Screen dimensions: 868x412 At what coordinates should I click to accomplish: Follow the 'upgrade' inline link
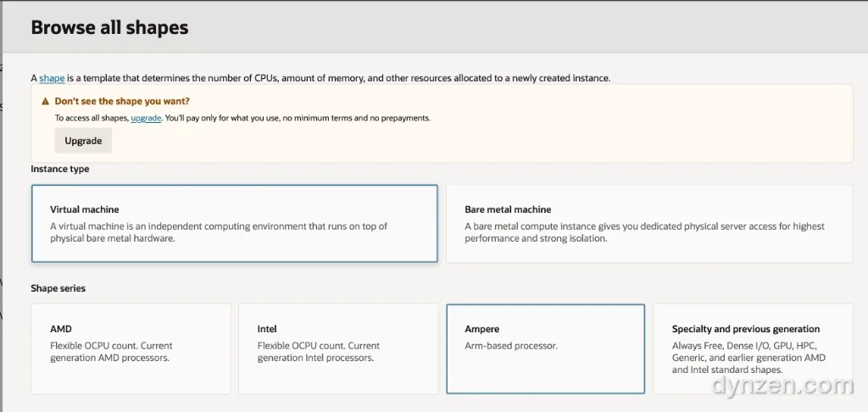tap(146, 118)
